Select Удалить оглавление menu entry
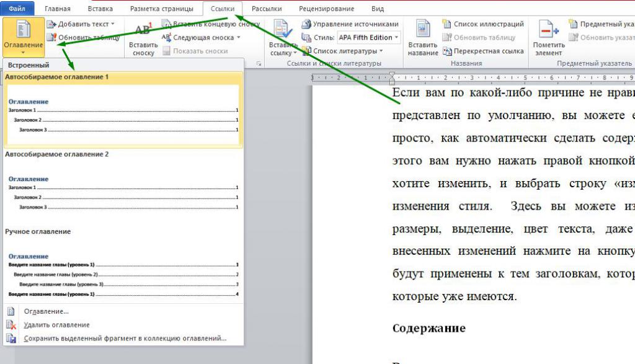The width and height of the screenshot is (635, 364). (x=56, y=325)
